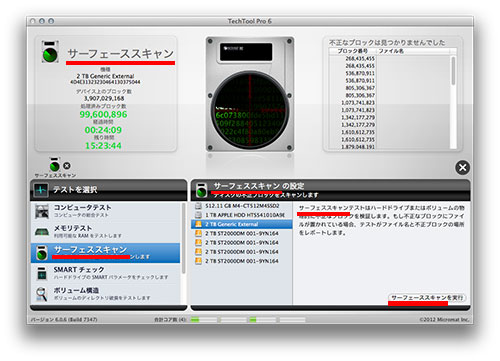Click the scan description text on the right
The width and height of the screenshot is (500, 361).
pos(381,220)
